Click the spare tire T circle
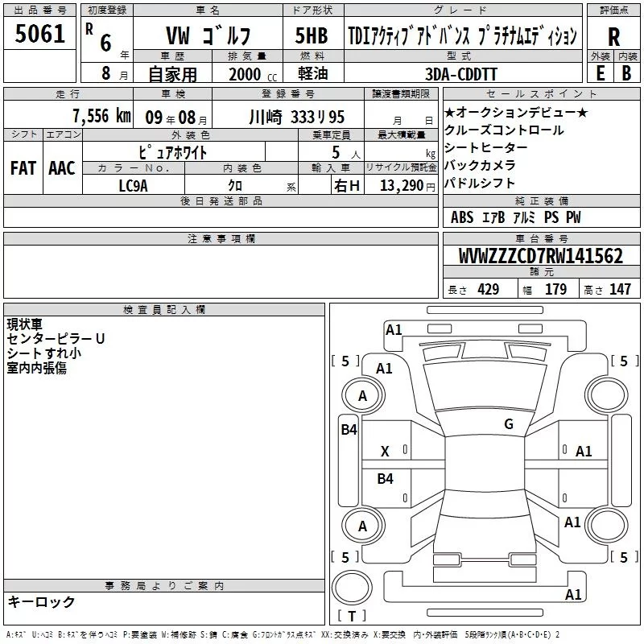This screenshot has width=644, height=644. click(352, 588)
